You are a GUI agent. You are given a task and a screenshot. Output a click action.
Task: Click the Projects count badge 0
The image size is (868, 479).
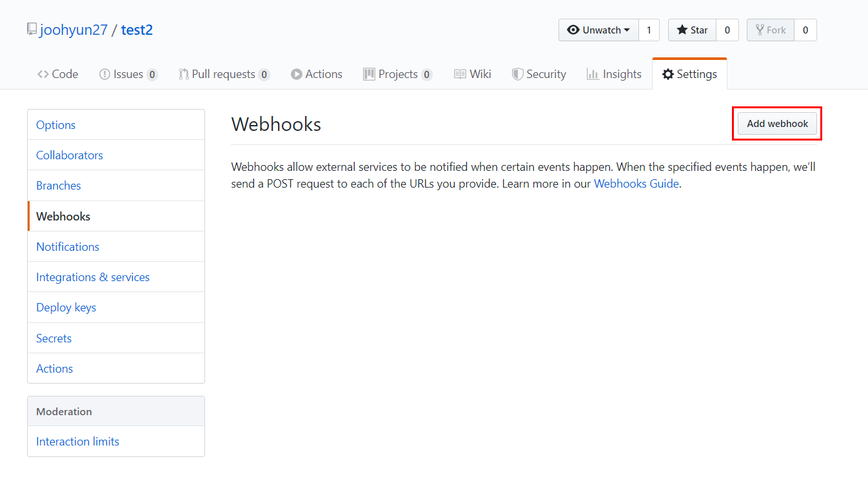[x=426, y=75]
